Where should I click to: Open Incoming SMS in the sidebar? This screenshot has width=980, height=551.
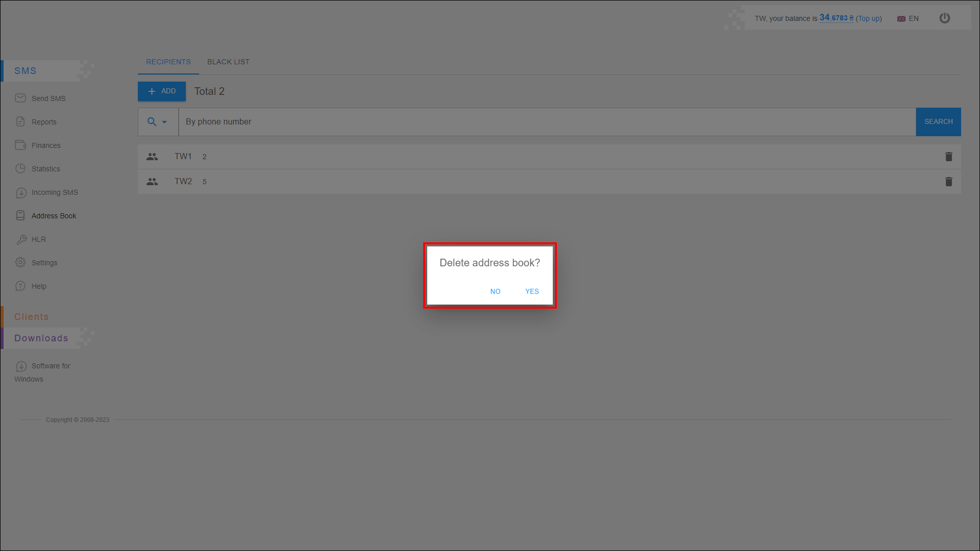coord(54,192)
